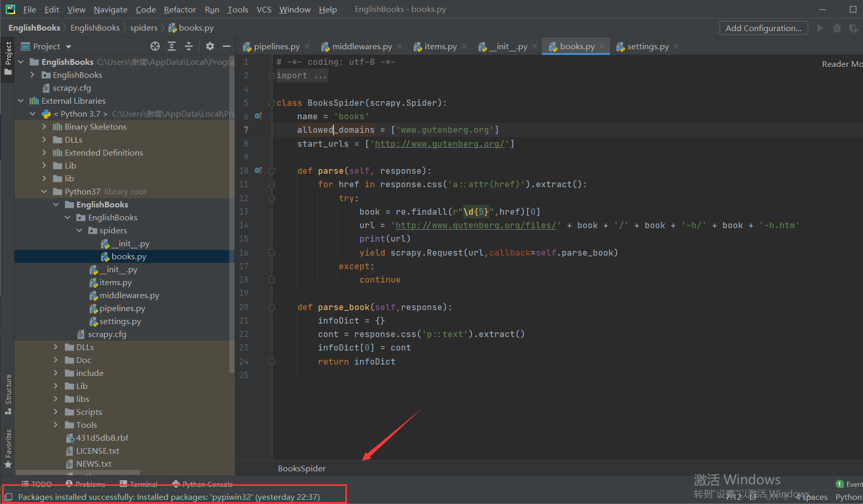Open the Problems tool window

point(86,484)
